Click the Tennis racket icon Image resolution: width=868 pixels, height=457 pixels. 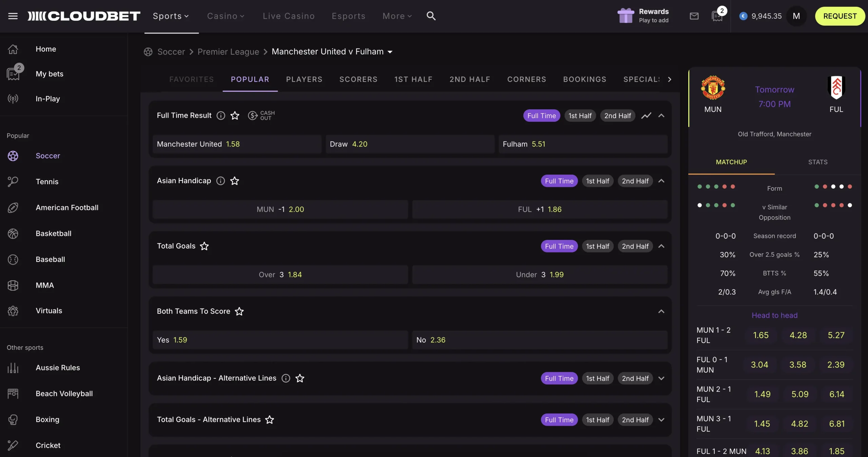[13, 182]
